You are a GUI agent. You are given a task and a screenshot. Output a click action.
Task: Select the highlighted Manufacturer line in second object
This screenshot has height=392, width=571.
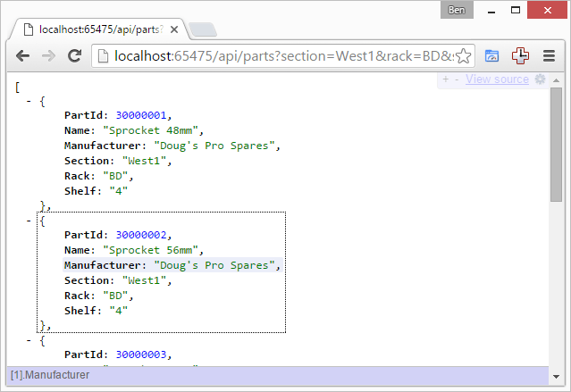click(172, 265)
